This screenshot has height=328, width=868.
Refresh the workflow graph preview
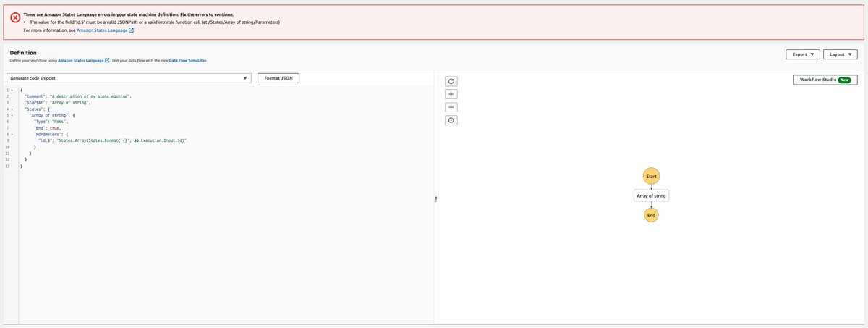click(451, 81)
